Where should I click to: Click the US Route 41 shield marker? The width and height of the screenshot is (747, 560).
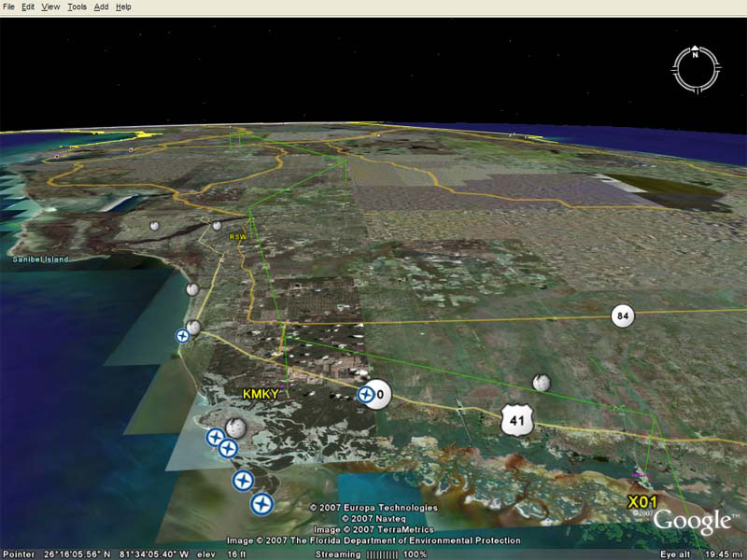pos(517,420)
